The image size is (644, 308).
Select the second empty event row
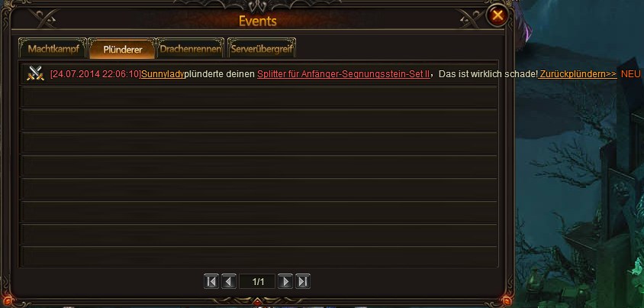(259, 120)
